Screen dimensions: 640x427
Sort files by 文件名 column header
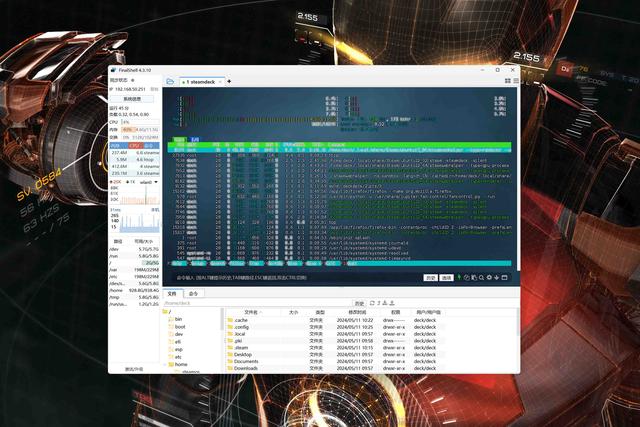(253, 312)
